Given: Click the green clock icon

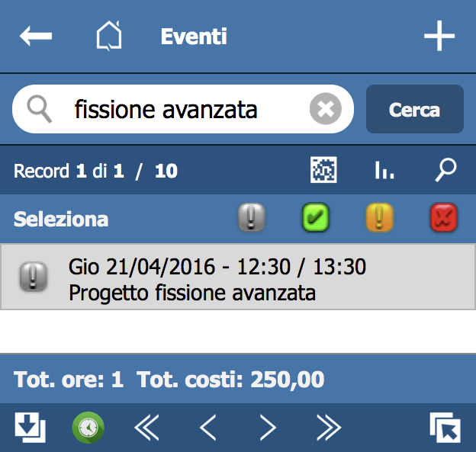Looking at the screenshot, I should [x=88, y=427].
